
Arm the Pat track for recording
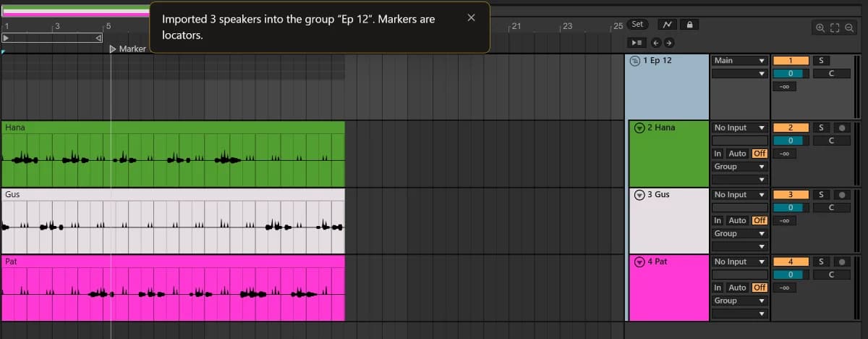tap(841, 261)
